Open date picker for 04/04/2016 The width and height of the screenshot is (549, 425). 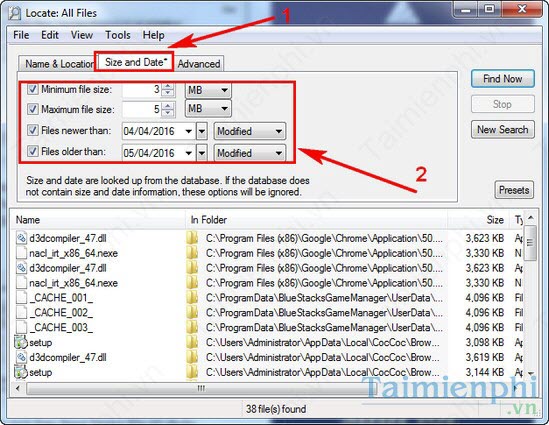click(x=189, y=132)
